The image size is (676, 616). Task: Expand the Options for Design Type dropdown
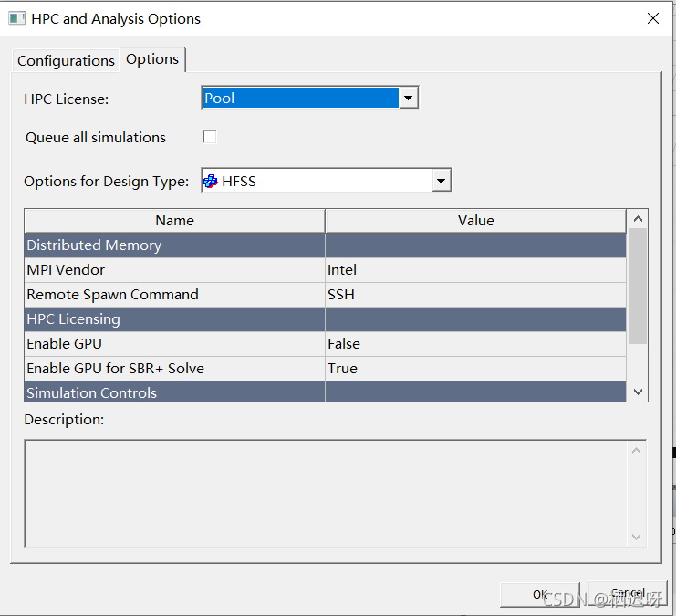pos(442,181)
